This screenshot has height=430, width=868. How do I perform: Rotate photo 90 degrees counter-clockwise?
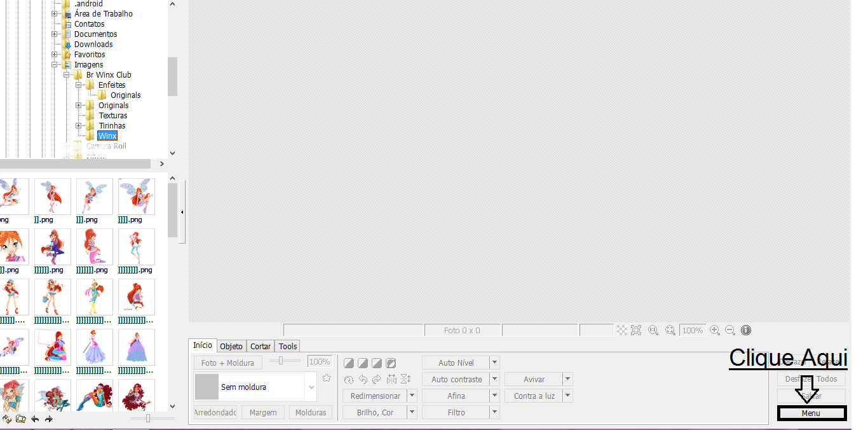(363, 380)
